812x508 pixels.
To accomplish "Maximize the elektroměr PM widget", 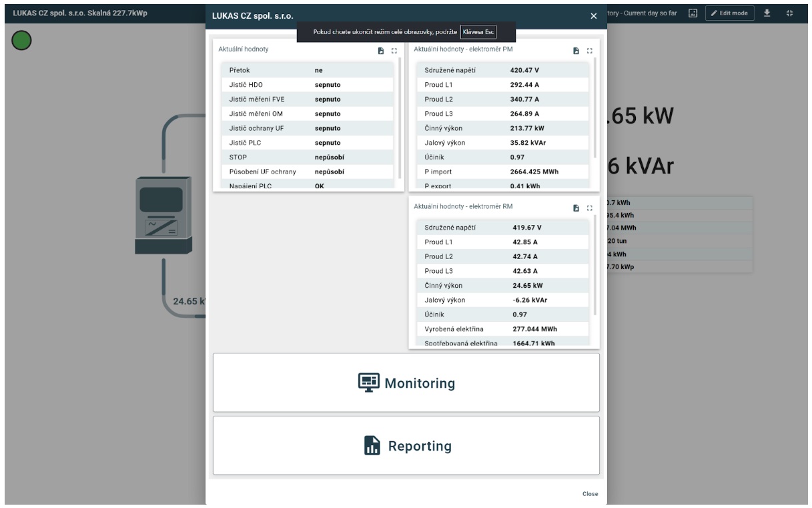I will 589,51.
